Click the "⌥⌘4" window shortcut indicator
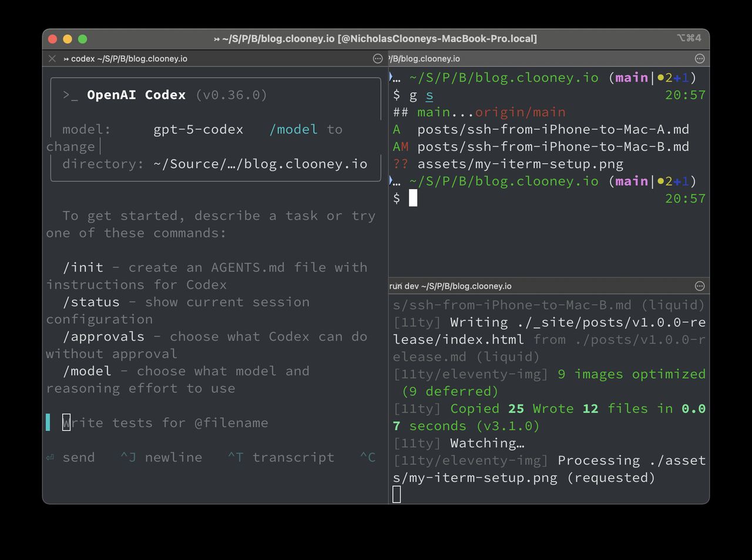This screenshot has width=752, height=560. click(689, 38)
